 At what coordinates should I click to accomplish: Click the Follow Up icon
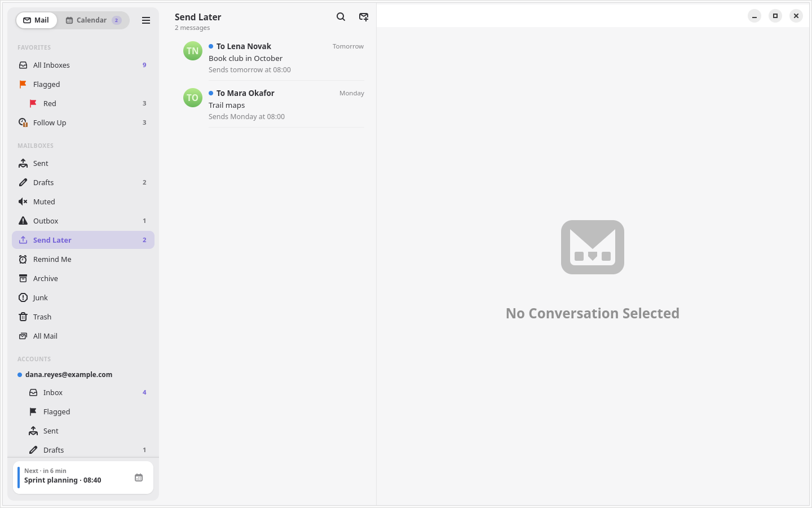(x=23, y=122)
